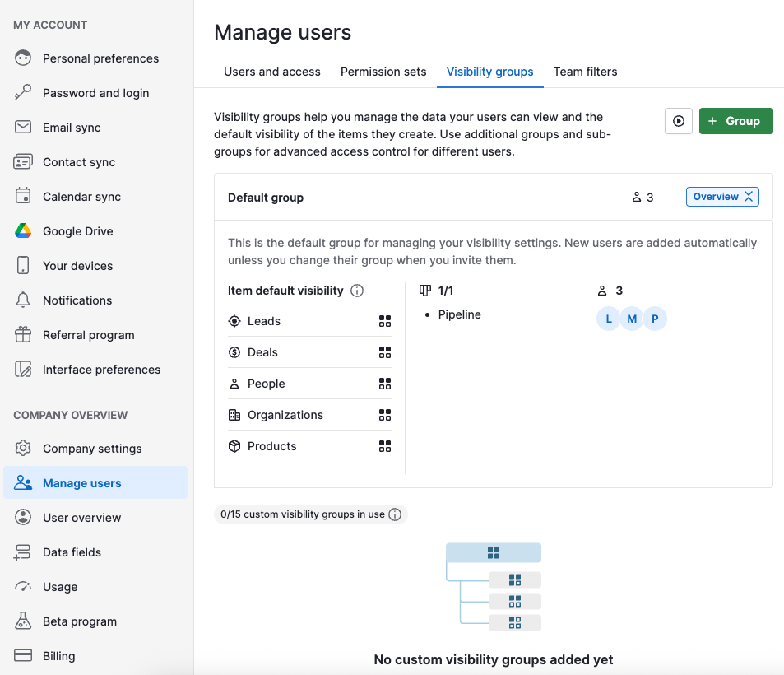Click the info icon beside Item default visibility
The height and width of the screenshot is (675, 784).
coord(357,291)
